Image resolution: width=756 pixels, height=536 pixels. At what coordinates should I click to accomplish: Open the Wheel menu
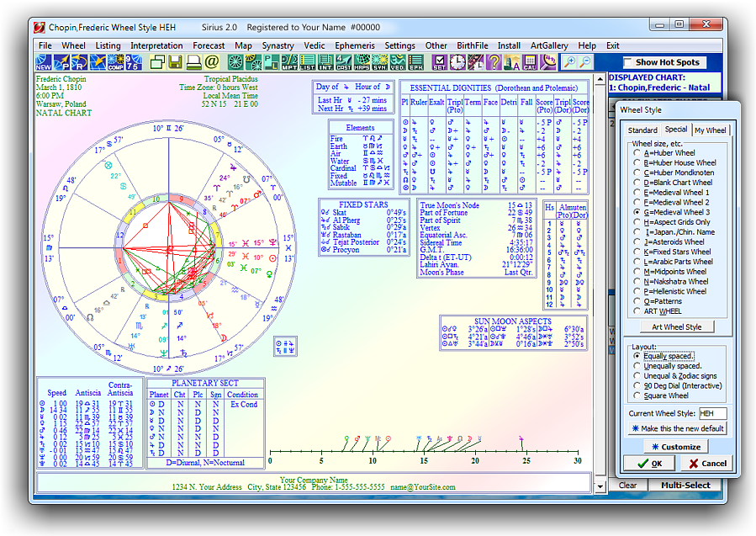[73, 45]
